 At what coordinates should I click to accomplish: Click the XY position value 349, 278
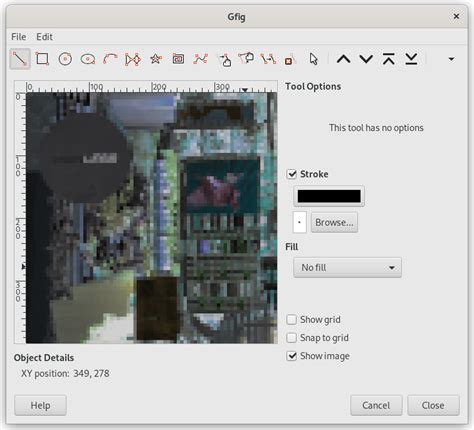(x=91, y=373)
